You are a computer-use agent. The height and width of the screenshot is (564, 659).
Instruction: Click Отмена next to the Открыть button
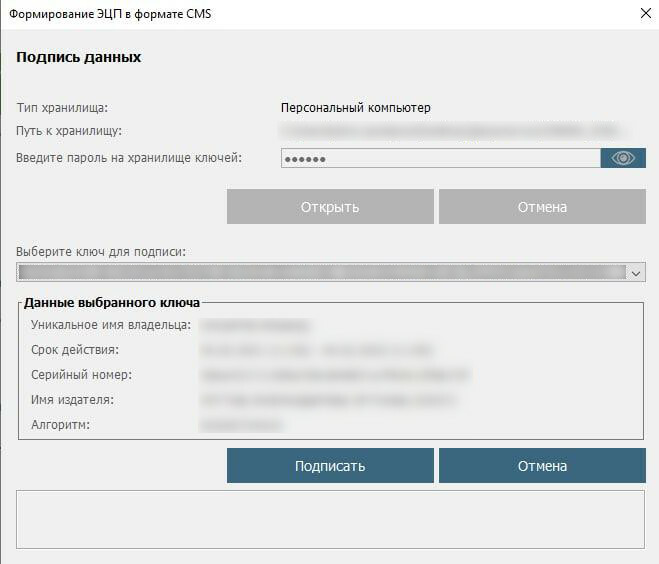[542, 207]
